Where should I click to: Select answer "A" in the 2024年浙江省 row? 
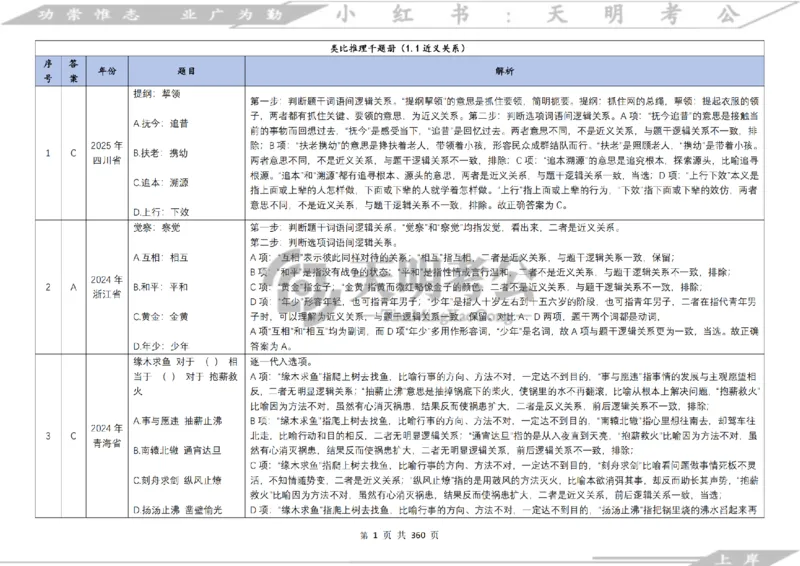(73, 287)
